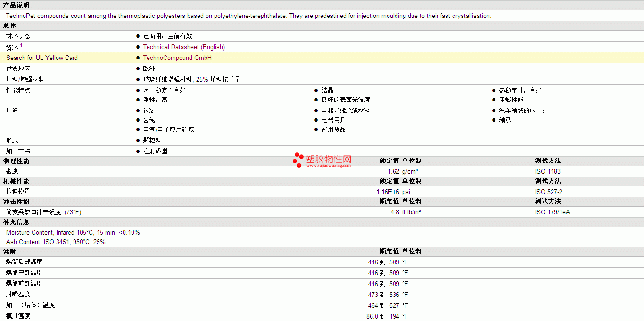Select the 464 到 527 melt temperature
This screenshot has height=321, width=644.
(x=384, y=305)
